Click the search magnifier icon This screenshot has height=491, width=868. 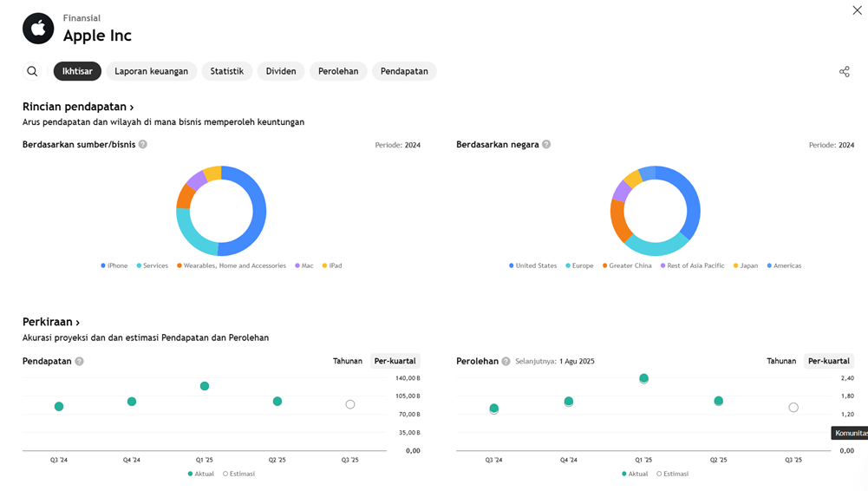[x=32, y=71]
